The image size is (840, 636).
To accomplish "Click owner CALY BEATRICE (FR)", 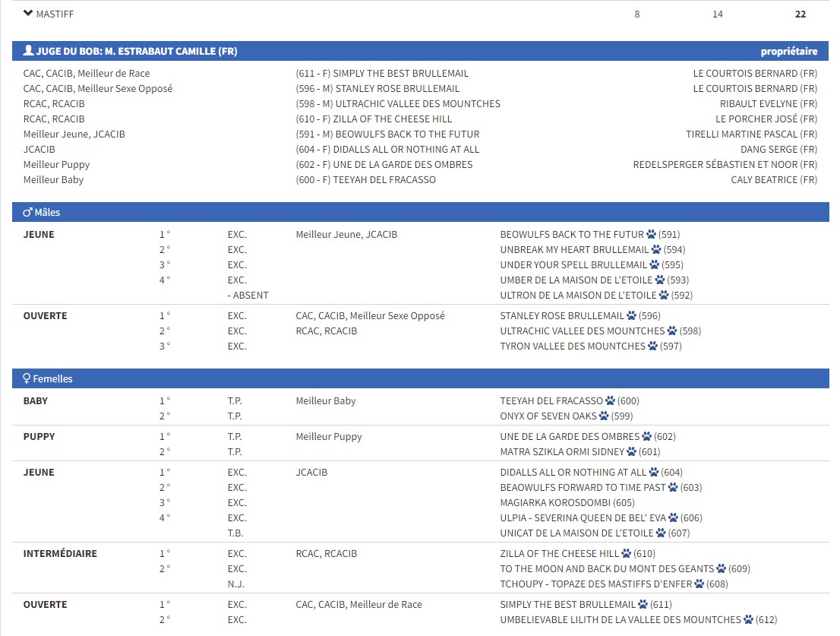I will click(x=774, y=179).
